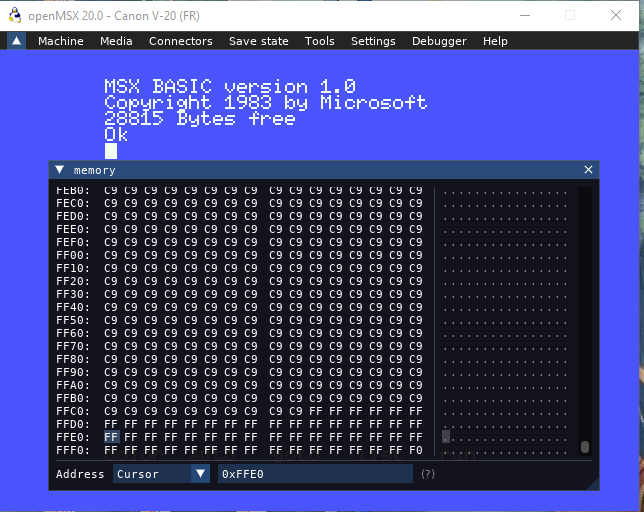Open the Media menu
The height and width of the screenshot is (512, 644).
coord(116,41)
